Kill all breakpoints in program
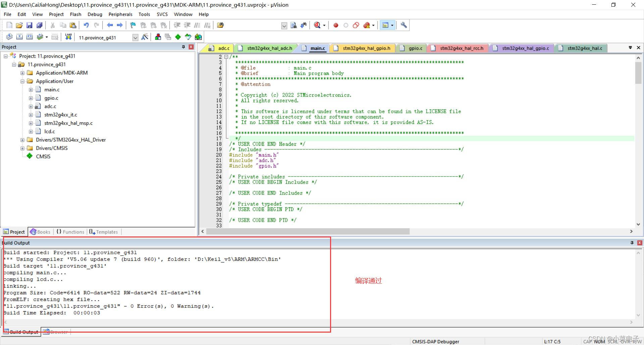This screenshot has height=345, width=644. (x=366, y=25)
